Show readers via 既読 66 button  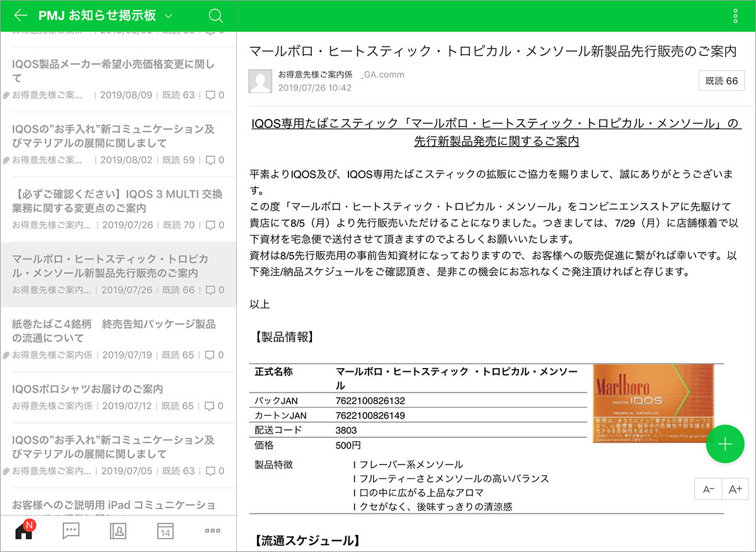coord(721,81)
